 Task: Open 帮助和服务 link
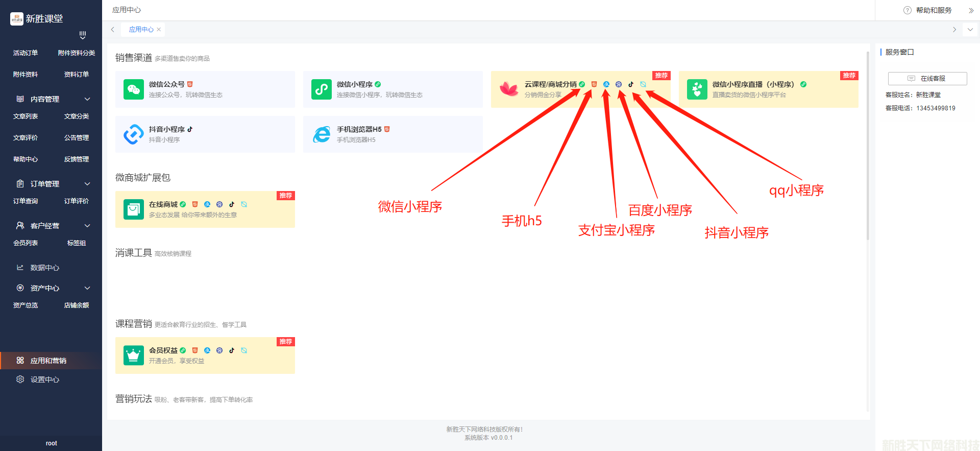(x=933, y=10)
